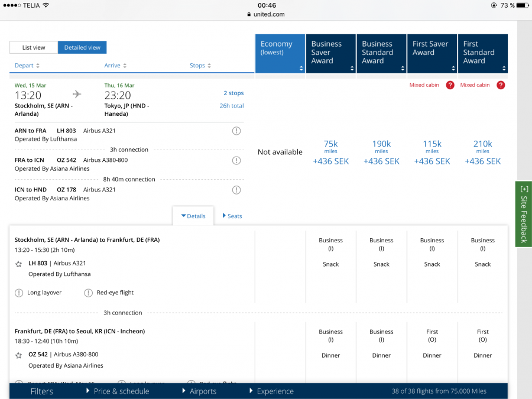Screen dimensions: 532x399
Task: Sort flights by Arrive column
Action: 115,66
